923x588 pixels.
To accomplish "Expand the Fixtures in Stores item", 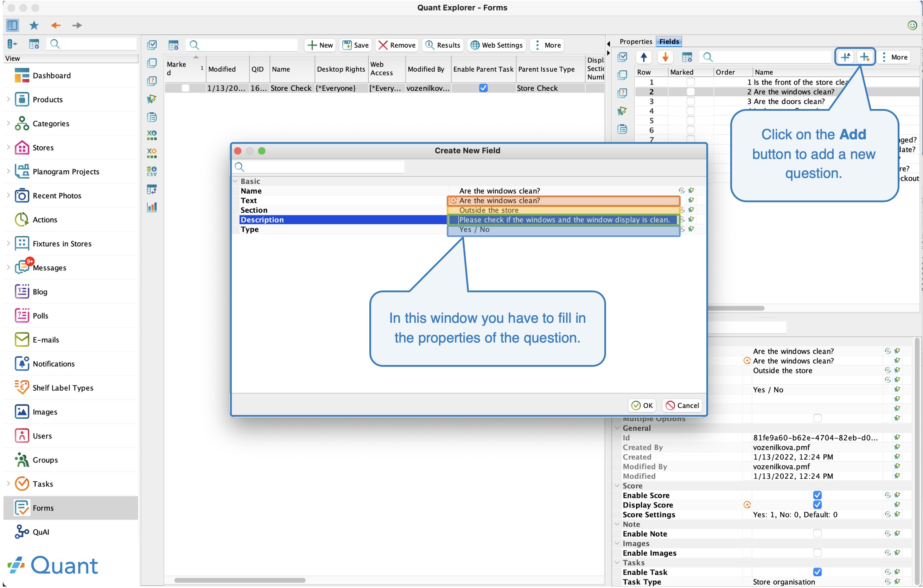I will tap(8, 243).
